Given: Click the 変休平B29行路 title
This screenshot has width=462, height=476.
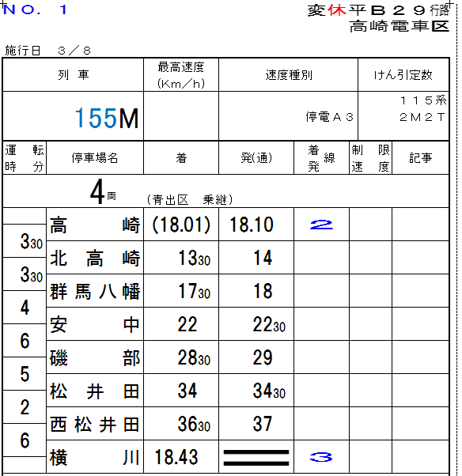Looking at the screenshot, I should pyautogui.click(x=378, y=10).
